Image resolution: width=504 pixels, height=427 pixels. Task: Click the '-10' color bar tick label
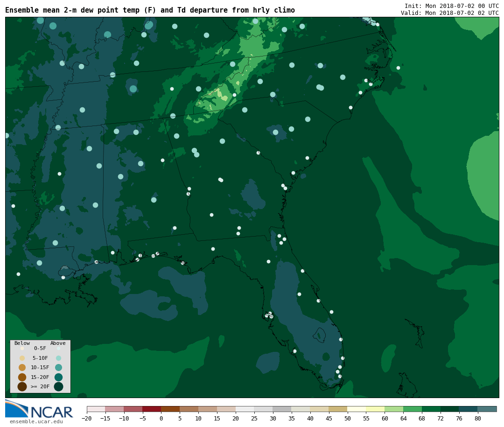click(124, 418)
